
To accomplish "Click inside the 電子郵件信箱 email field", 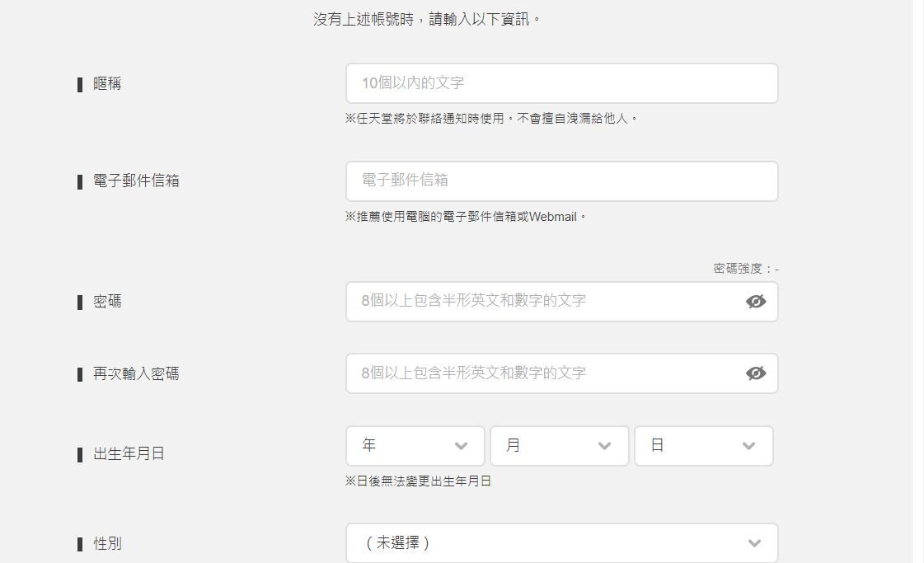I will point(561,181).
